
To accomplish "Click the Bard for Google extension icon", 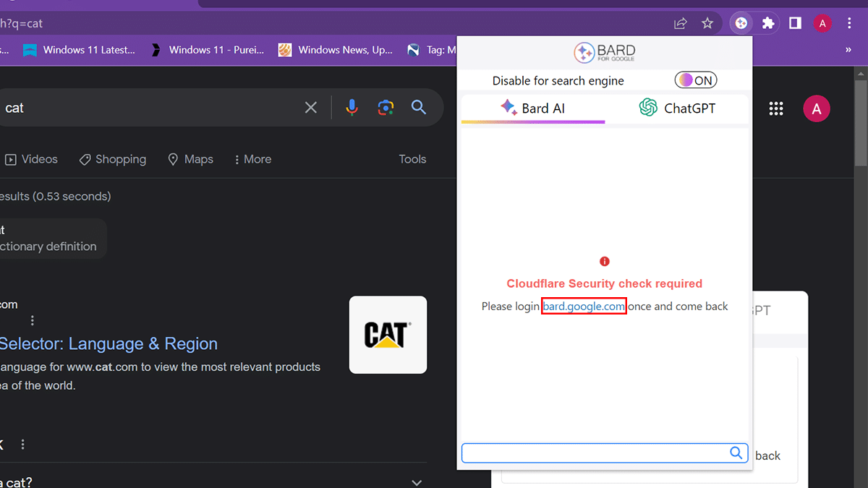I will coord(741,23).
